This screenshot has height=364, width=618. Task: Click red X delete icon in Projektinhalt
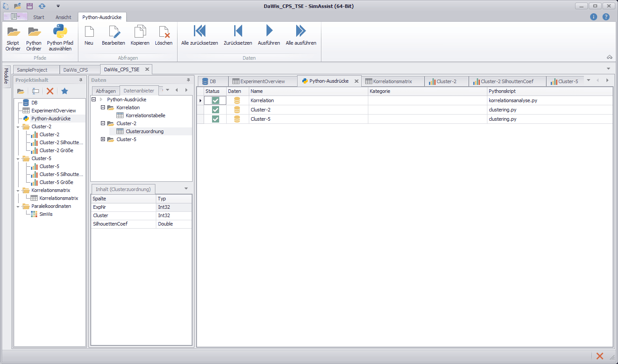tap(50, 91)
